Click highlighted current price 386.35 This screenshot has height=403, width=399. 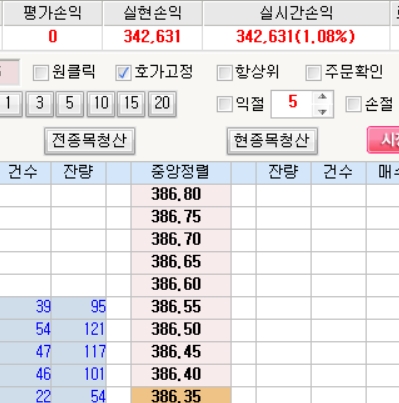[181, 395]
